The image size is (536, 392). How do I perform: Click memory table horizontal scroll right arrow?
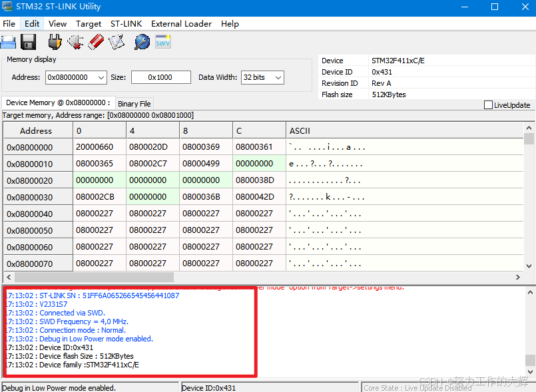click(x=517, y=277)
